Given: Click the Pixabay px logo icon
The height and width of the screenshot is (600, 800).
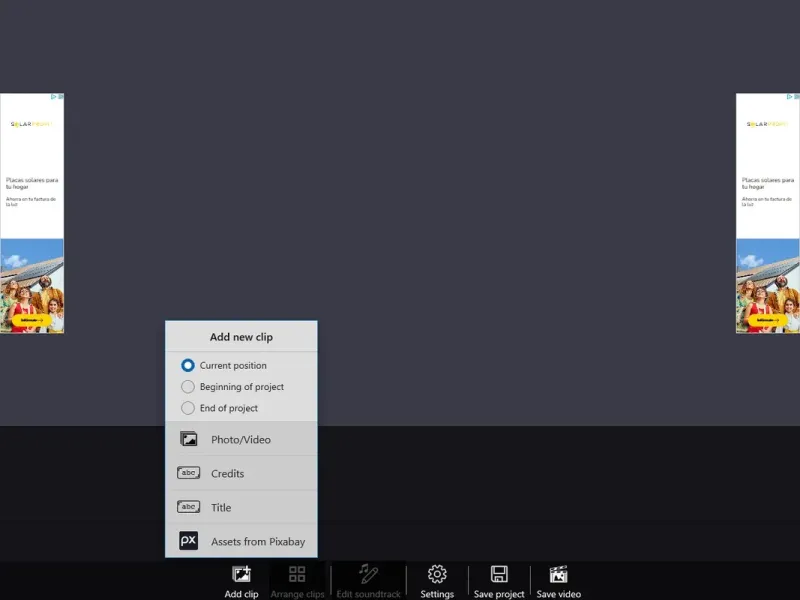Looking at the screenshot, I should coord(188,541).
